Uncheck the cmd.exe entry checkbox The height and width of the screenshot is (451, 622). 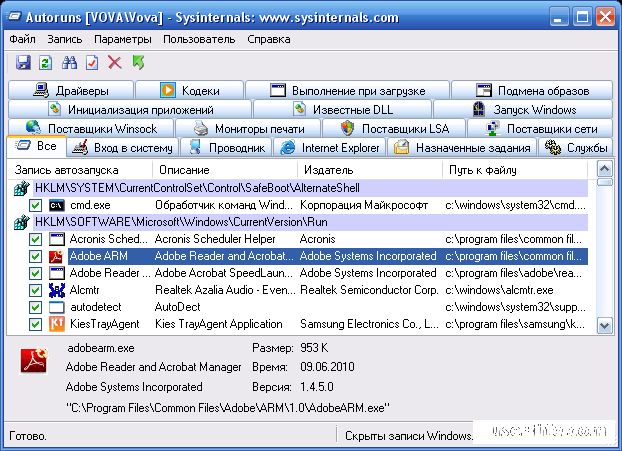pyautogui.click(x=35, y=205)
